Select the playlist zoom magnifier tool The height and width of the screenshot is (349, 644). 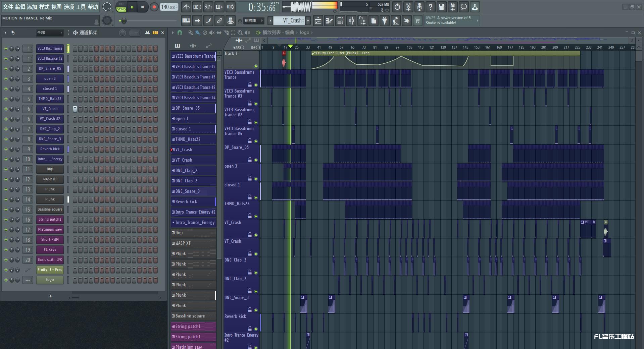pos(240,33)
